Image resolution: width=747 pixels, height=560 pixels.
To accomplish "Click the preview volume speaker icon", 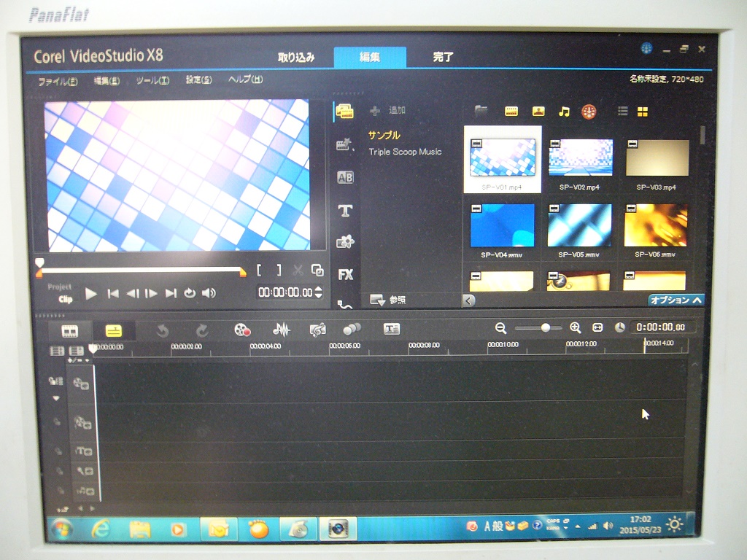I will tap(209, 293).
